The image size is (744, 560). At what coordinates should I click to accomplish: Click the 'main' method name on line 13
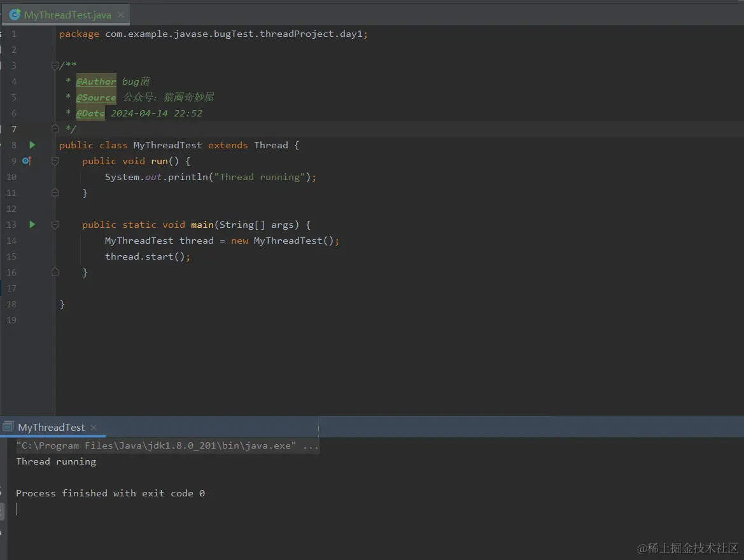(202, 225)
